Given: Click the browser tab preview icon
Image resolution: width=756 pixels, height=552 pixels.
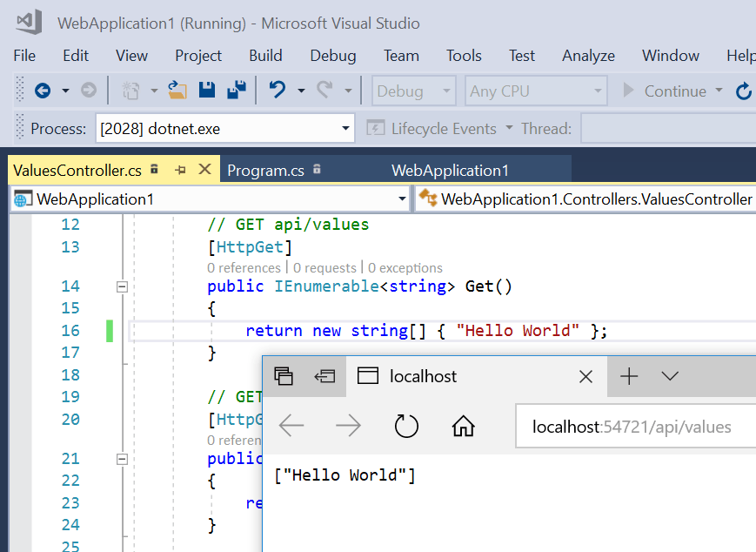Looking at the screenshot, I should [x=284, y=376].
